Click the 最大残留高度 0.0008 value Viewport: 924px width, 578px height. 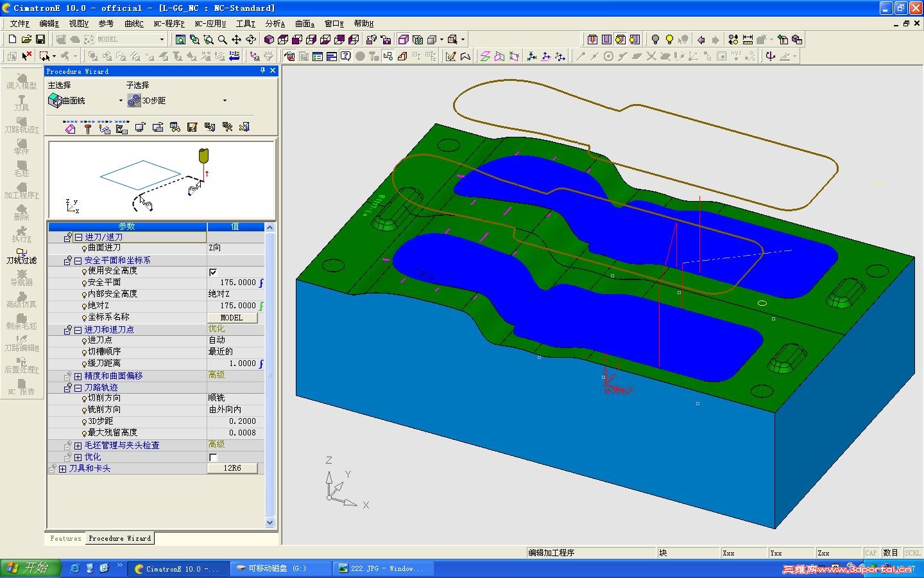pos(235,433)
